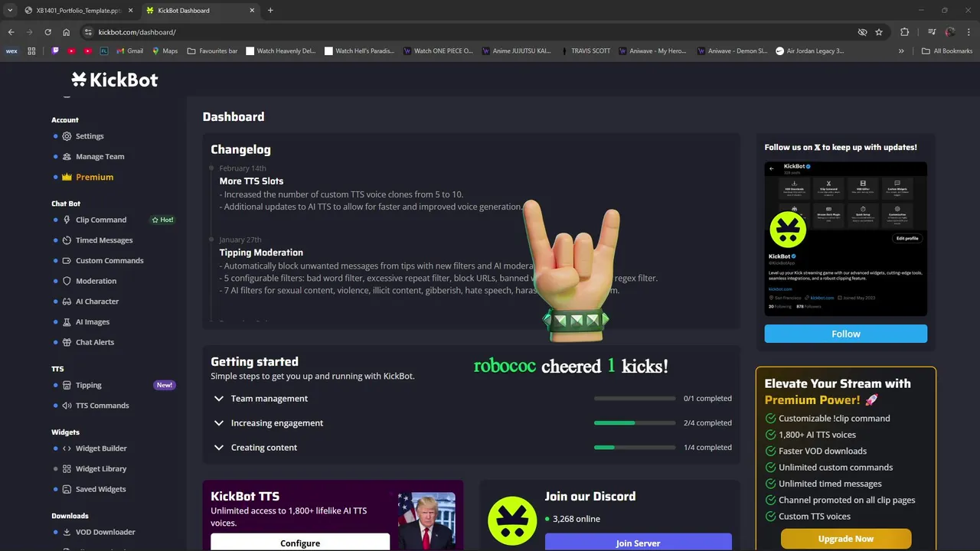Open tab search dropdown arrow

(10, 10)
